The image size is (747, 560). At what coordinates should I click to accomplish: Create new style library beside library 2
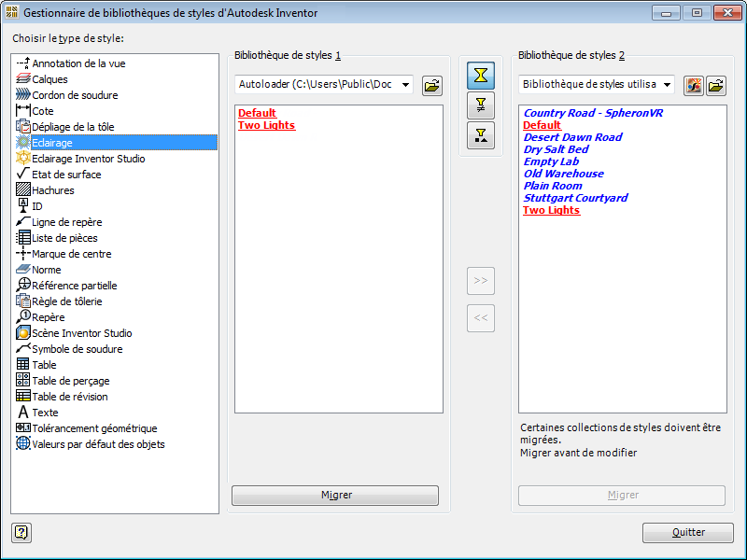tap(694, 86)
